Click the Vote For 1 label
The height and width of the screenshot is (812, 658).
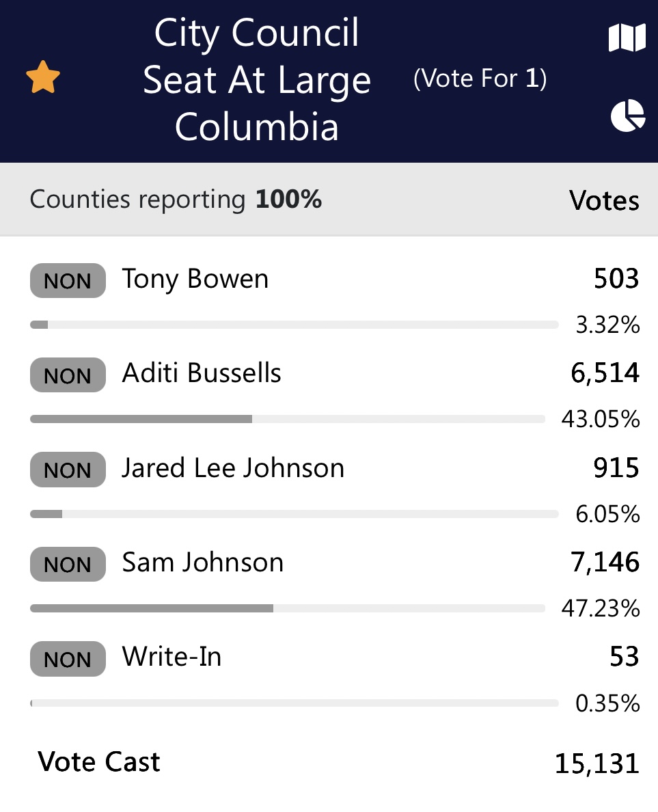point(479,78)
